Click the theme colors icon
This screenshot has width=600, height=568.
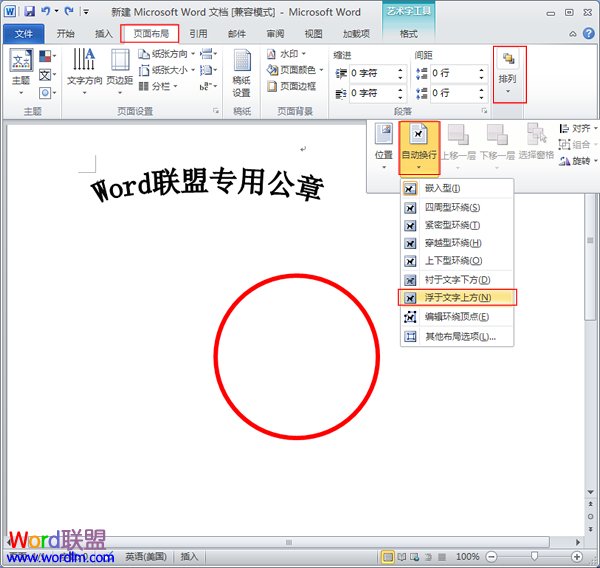(x=45, y=56)
